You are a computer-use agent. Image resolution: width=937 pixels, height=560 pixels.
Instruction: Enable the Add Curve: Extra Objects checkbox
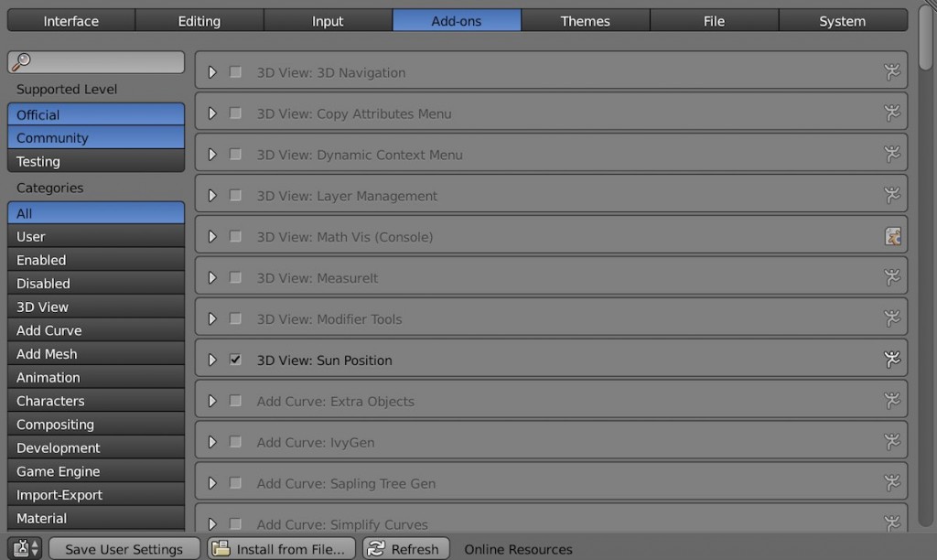[x=235, y=401]
